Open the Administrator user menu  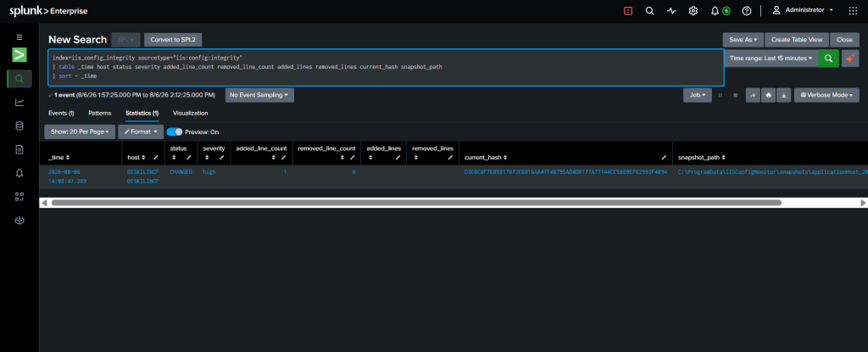point(803,10)
